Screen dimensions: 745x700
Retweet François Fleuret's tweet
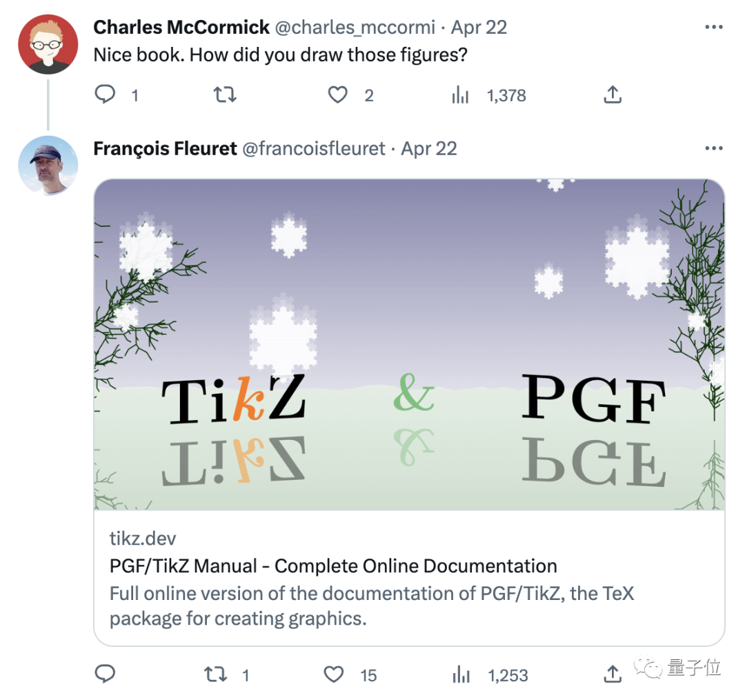(x=216, y=674)
